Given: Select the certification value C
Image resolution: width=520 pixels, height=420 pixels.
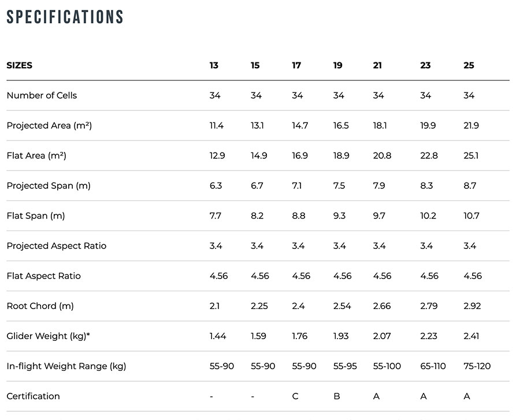Looking at the screenshot, I should (x=296, y=396).
